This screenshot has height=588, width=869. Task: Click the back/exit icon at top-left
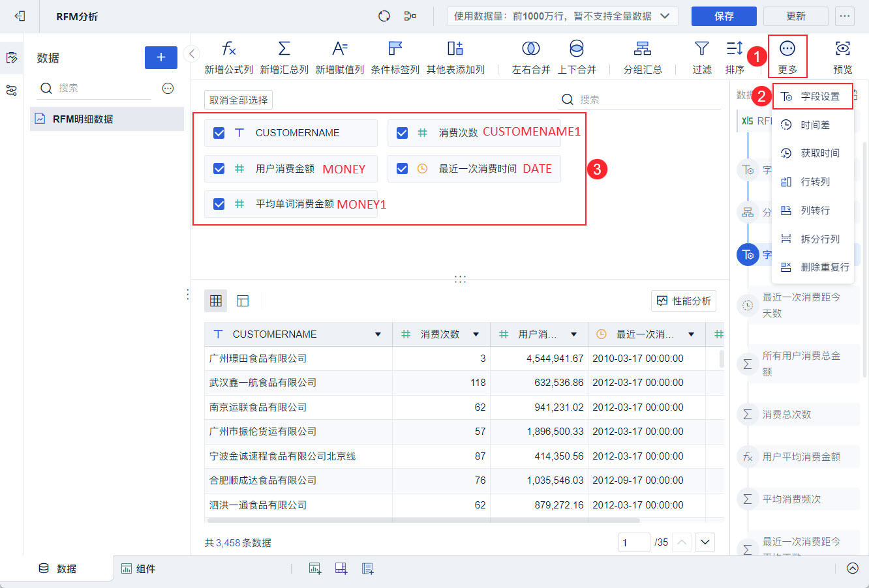pyautogui.click(x=20, y=16)
